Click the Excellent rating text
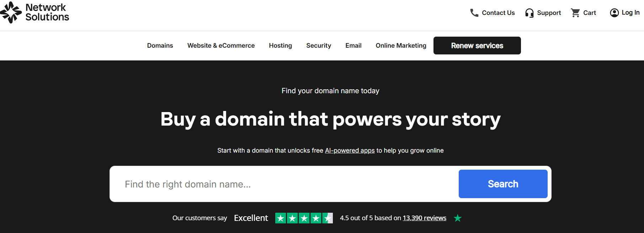This screenshot has width=644, height=233. (251, 218)
